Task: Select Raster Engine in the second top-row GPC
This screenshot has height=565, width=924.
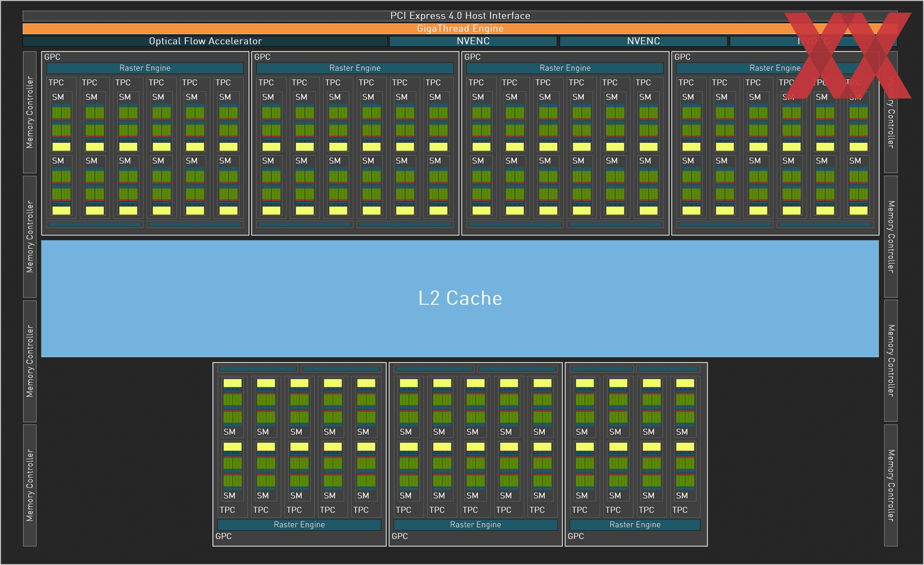Action: click(355, 68)
